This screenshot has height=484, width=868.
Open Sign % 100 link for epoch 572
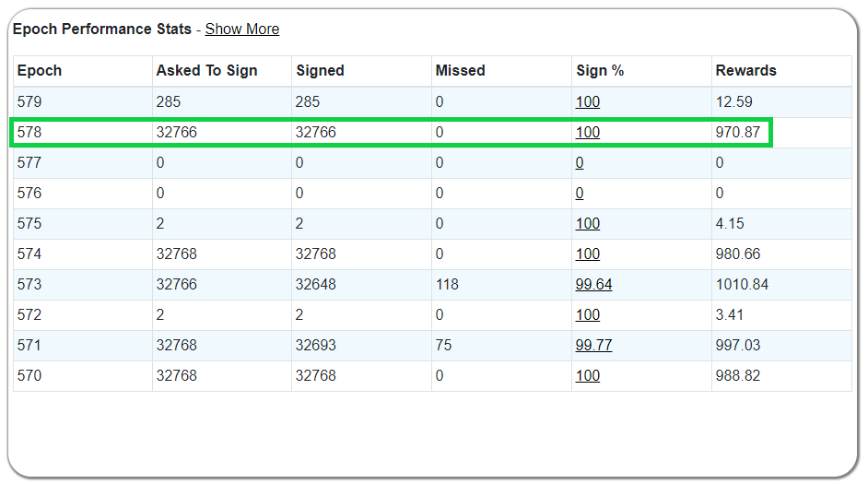[x=587, y=315]
